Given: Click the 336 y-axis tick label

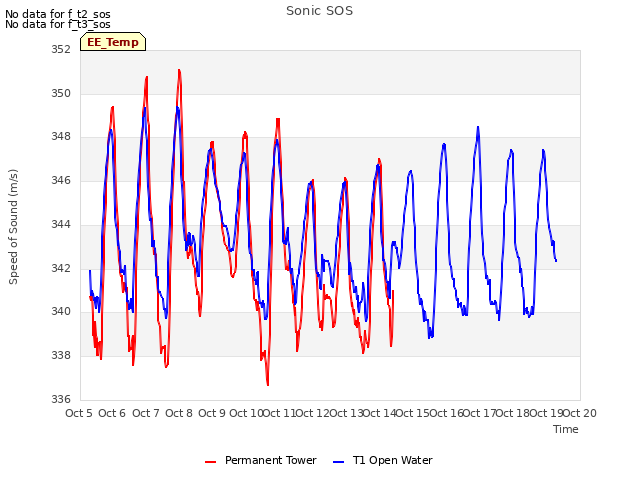Looking at the screenshot, I should coord(61,399).
